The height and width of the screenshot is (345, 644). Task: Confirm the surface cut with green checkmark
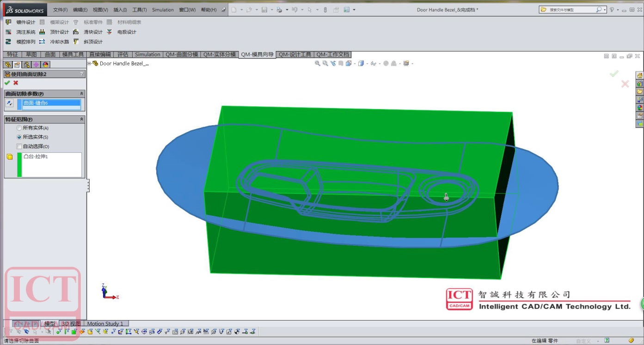(7, 83)
